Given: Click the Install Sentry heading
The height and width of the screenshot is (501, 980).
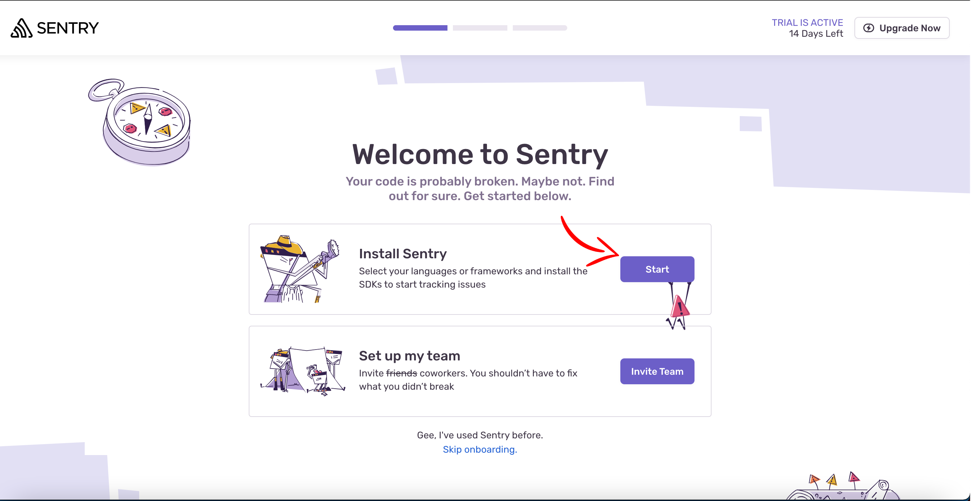Looking at the screenshot, I should 403,253.
